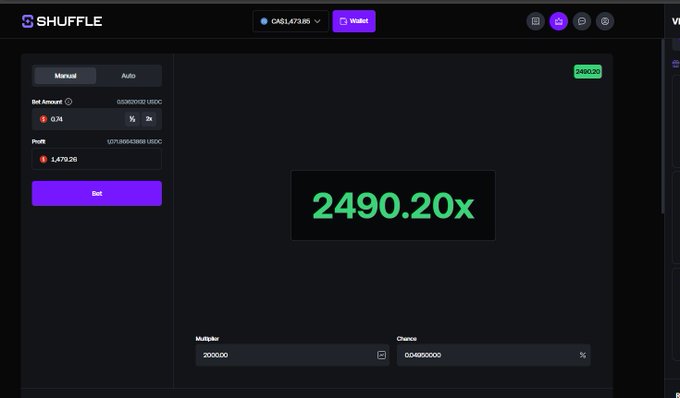680x398 pixels.
Task: Click the Bet Amount info icon
Action: click(x=69, y=102)
